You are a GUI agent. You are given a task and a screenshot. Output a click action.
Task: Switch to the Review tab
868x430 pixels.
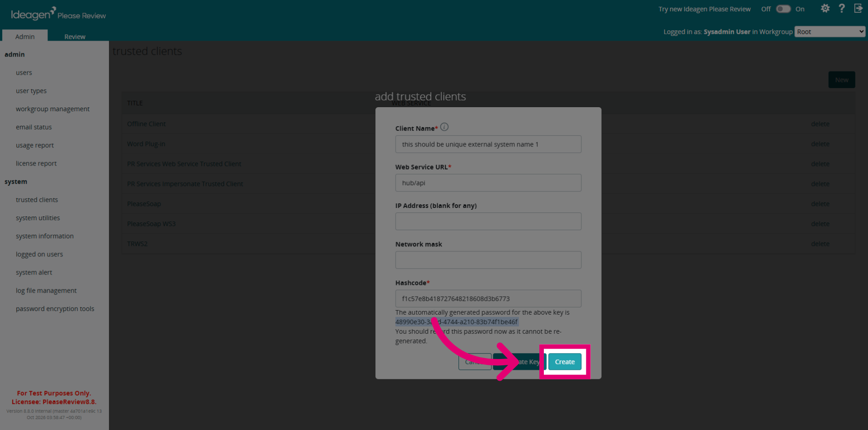click(x=75, y=36)
